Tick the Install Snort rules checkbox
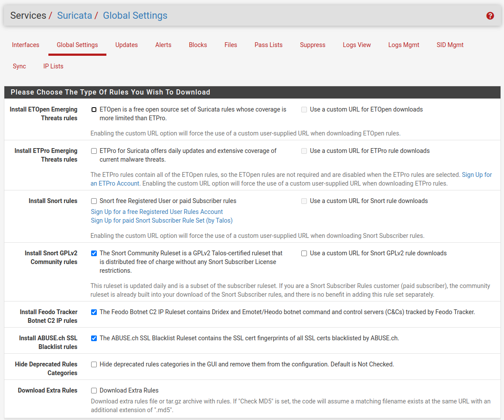504x420 pixels. (94, 201)
